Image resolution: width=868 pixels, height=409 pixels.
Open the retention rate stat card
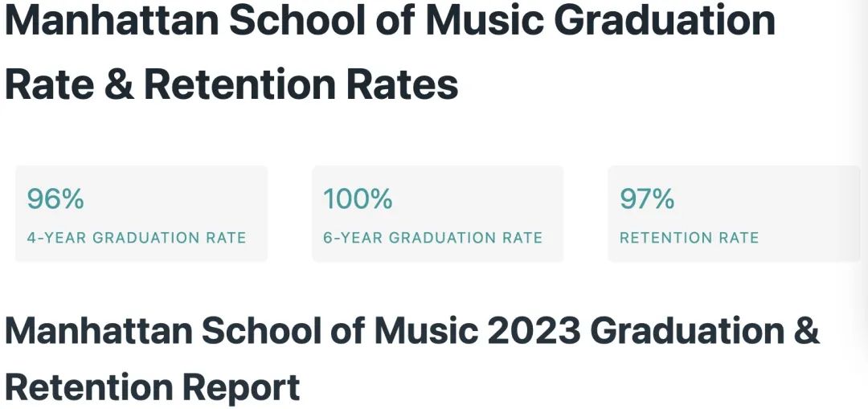[x=734, y=214]
